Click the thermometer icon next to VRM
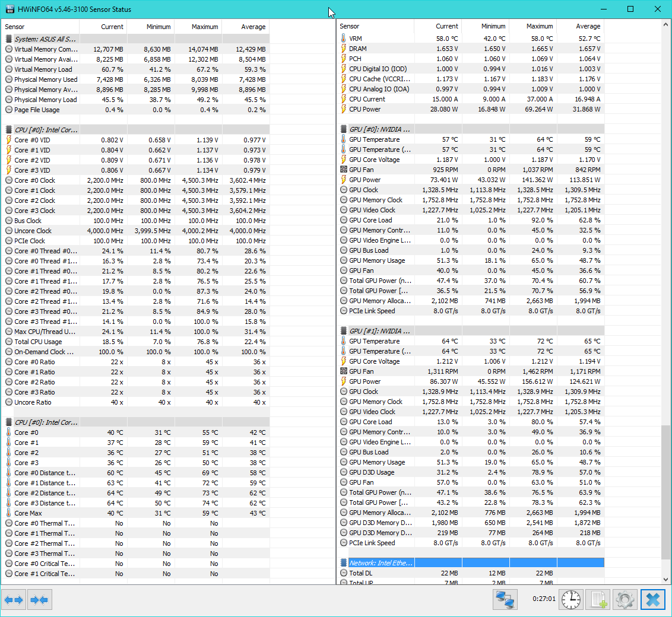The height and width of the screenshot is (617, 672). coord(343,38)
